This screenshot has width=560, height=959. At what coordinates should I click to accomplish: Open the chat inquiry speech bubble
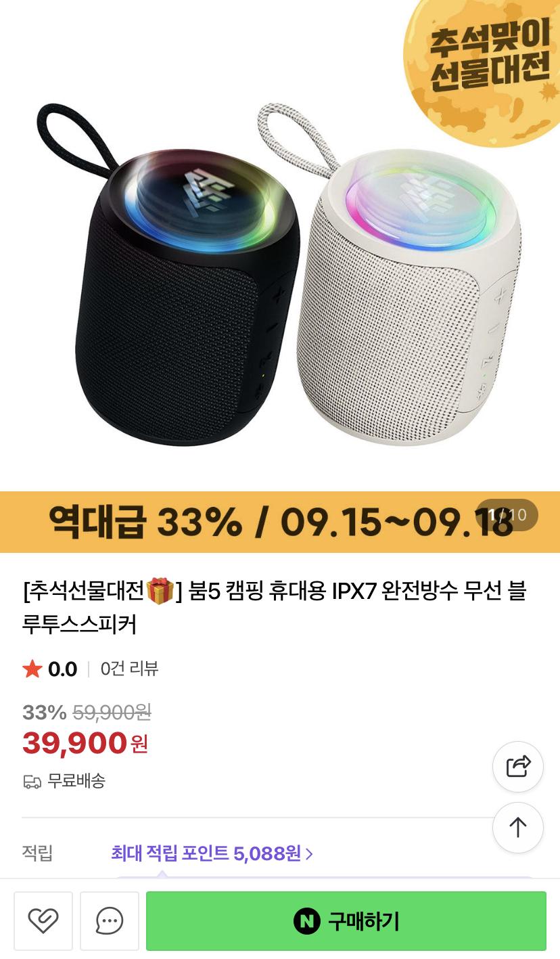110,921
